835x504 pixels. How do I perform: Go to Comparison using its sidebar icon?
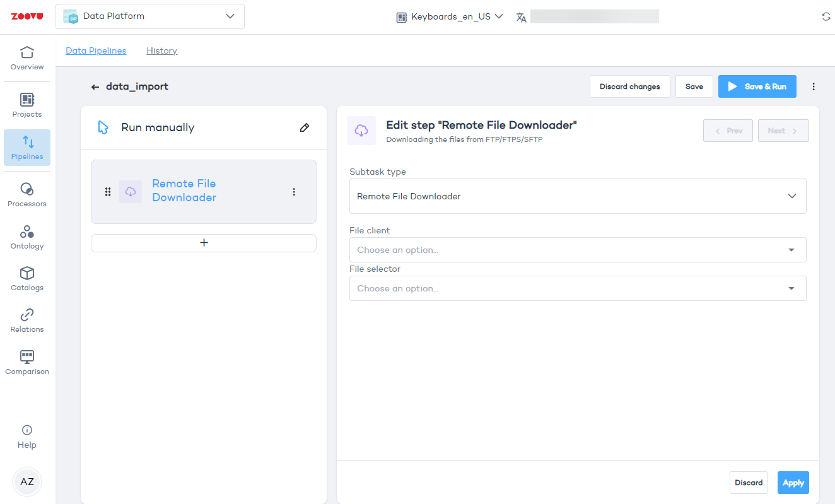(x=26, y=361)
